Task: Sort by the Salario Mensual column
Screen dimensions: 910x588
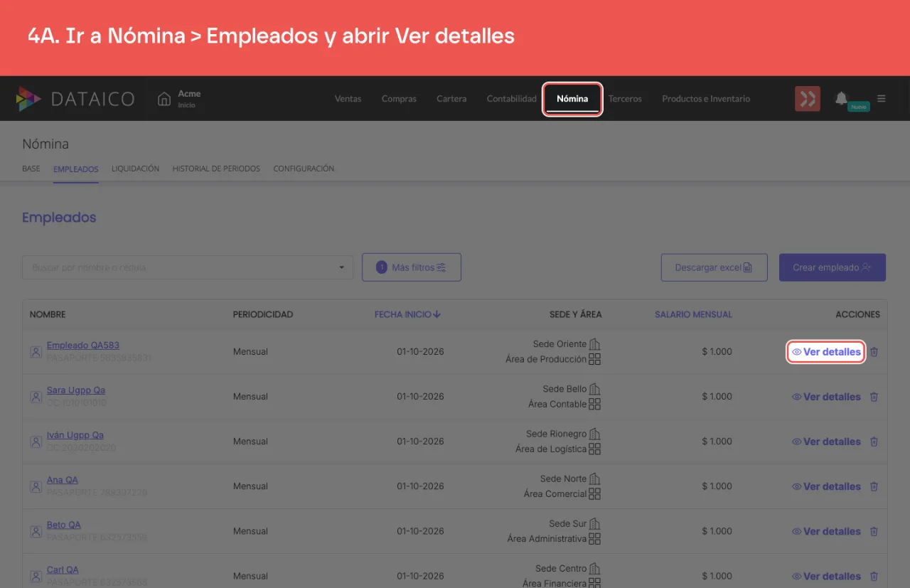Action: point(693,314)
